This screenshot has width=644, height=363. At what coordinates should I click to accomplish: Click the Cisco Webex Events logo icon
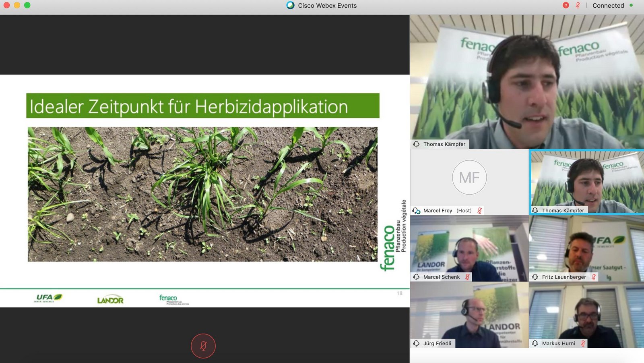pos(290,5)
